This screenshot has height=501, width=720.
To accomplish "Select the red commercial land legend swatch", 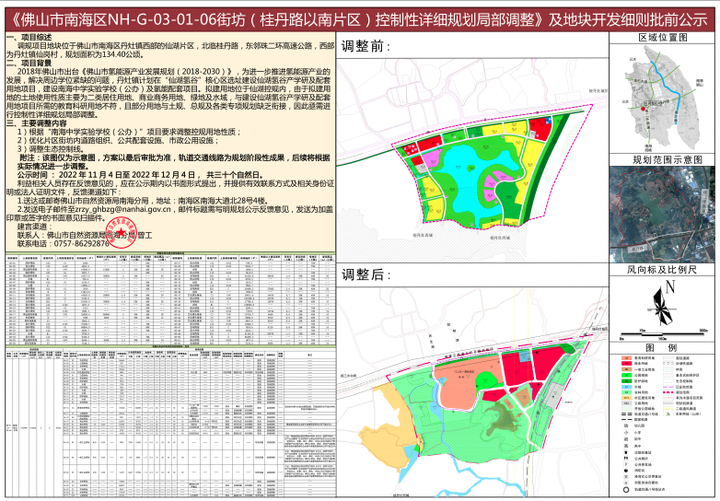I will tap(626, 363).
